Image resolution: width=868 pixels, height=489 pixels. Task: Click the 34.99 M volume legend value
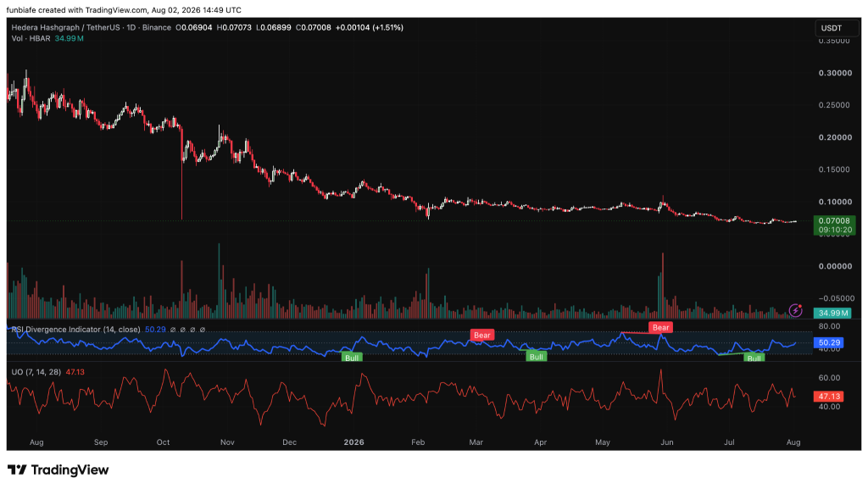(x=70, y=38)
